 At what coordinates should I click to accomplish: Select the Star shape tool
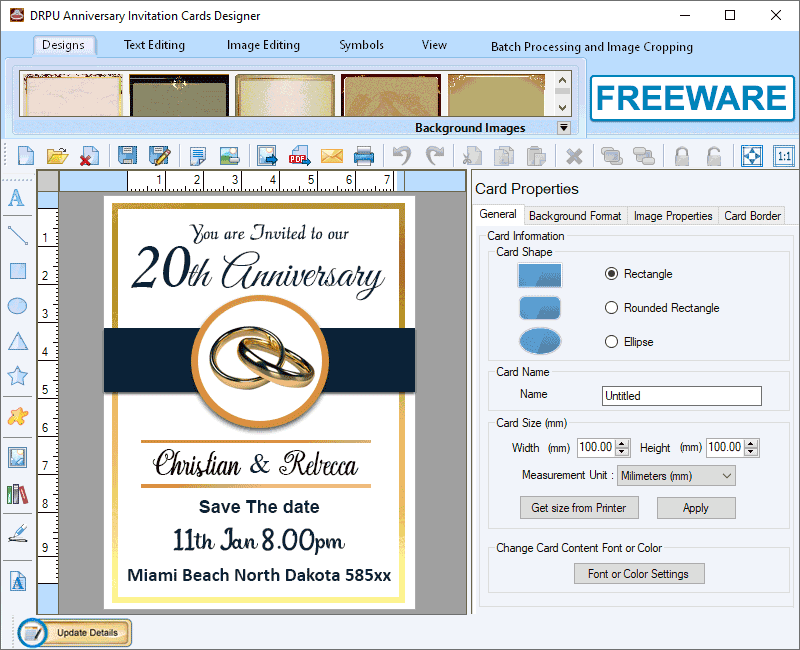pyautogui.click(x=16, y=377)
